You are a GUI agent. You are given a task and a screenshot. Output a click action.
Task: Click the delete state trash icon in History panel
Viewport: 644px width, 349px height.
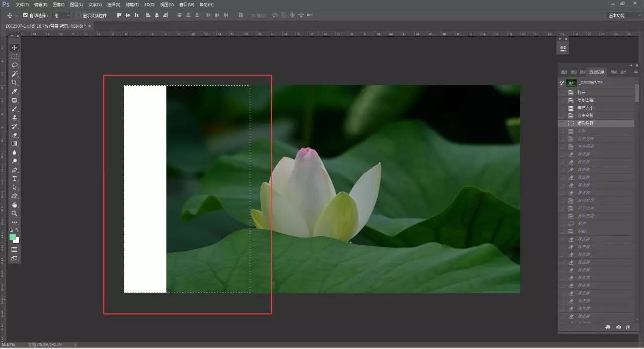628,327
